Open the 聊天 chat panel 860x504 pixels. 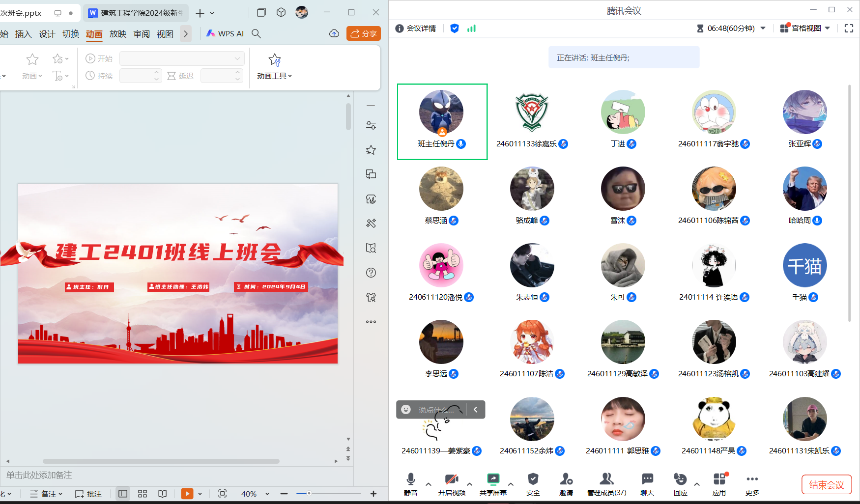(647, 480)
